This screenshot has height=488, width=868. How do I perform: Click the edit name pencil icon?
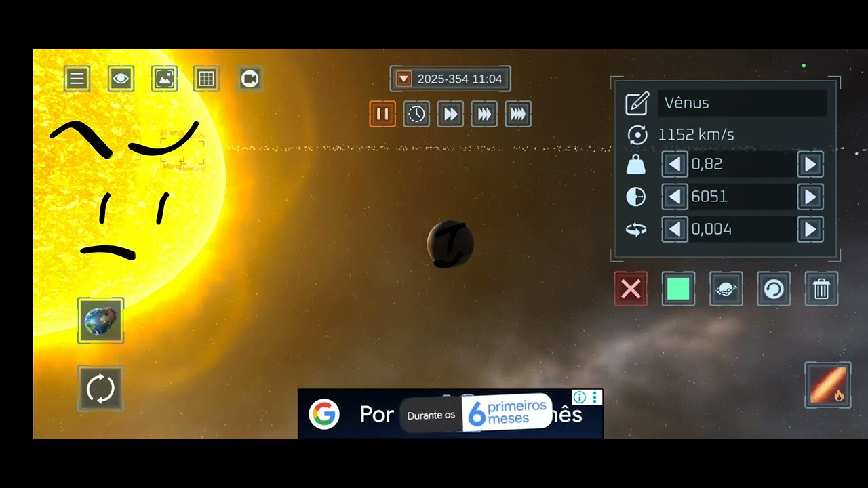[x=636, y=103]
